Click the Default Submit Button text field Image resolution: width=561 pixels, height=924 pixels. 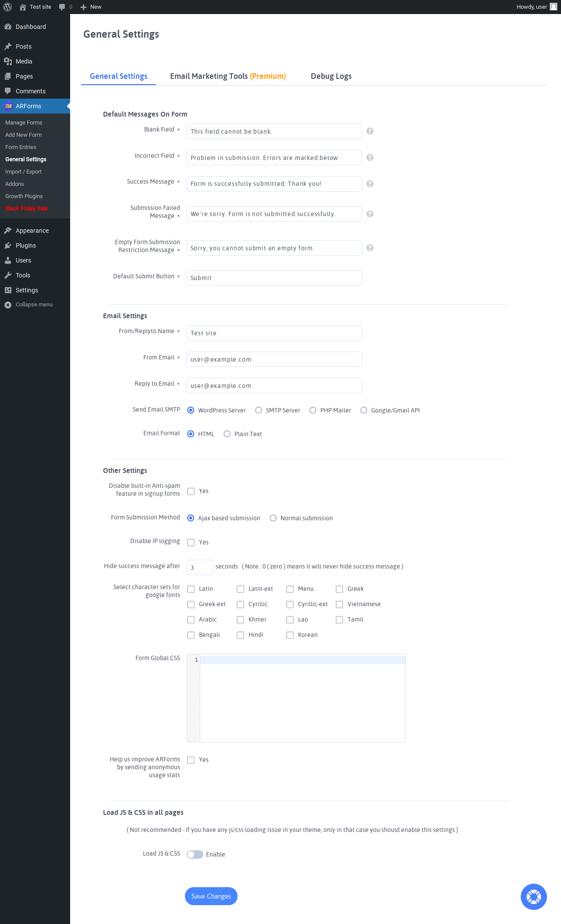(x=274, y=278)
